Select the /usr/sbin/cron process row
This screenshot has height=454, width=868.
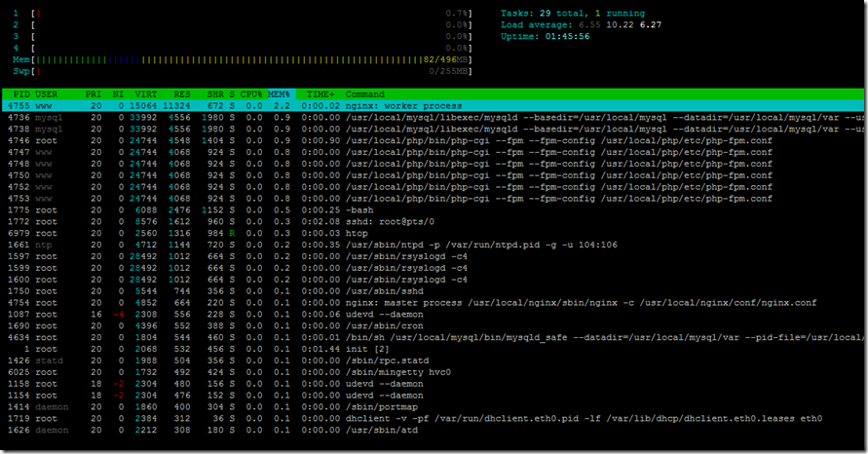point(433,326)
